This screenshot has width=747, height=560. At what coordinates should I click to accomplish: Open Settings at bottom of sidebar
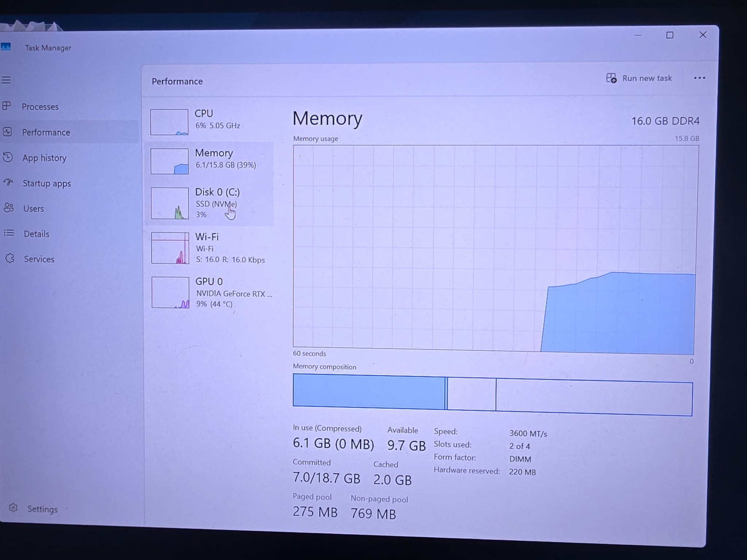pyautogui.click(x=42, y=509)
